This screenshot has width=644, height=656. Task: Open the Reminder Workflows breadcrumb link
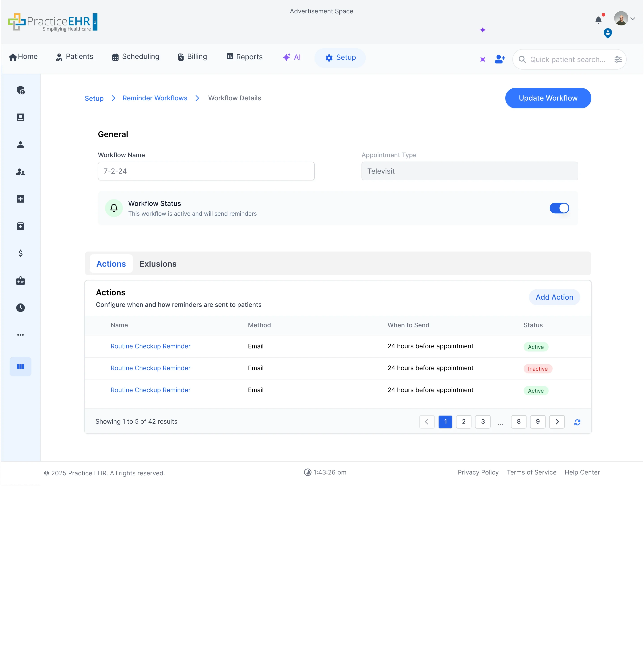pyautogui.click(x=155, y=98)
